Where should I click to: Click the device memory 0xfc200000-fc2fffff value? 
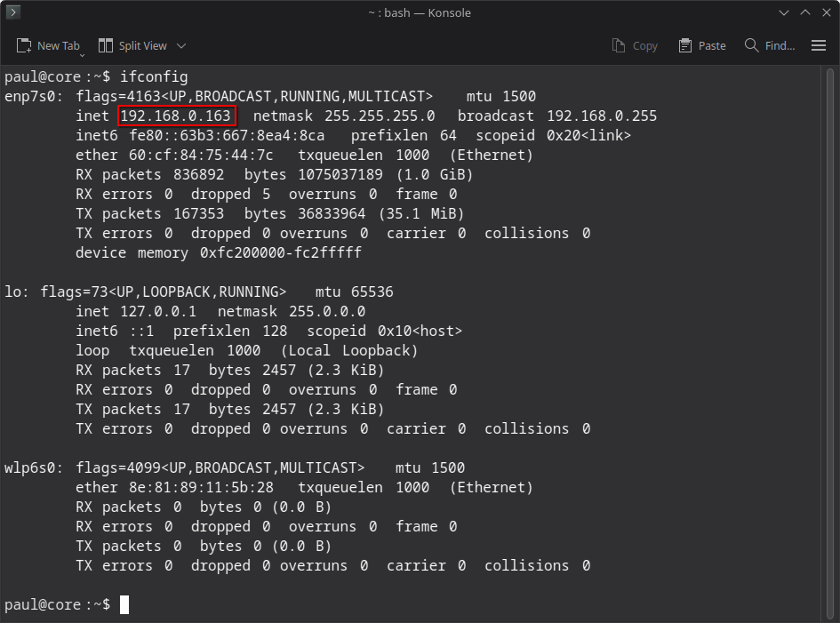click(x=281, y=252)
